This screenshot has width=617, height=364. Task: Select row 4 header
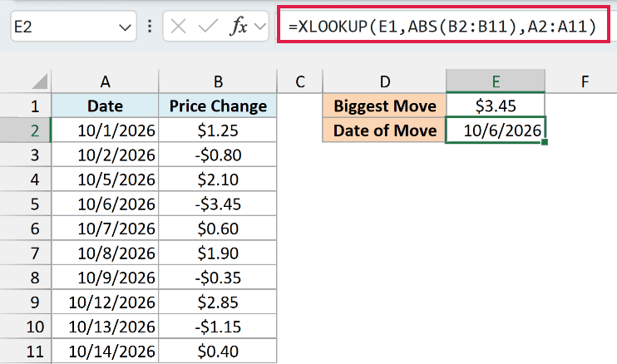(x=26, y=180)
